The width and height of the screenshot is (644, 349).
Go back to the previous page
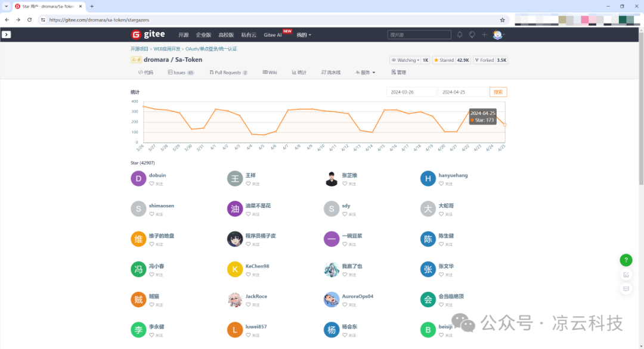click(x=7, y=20)
